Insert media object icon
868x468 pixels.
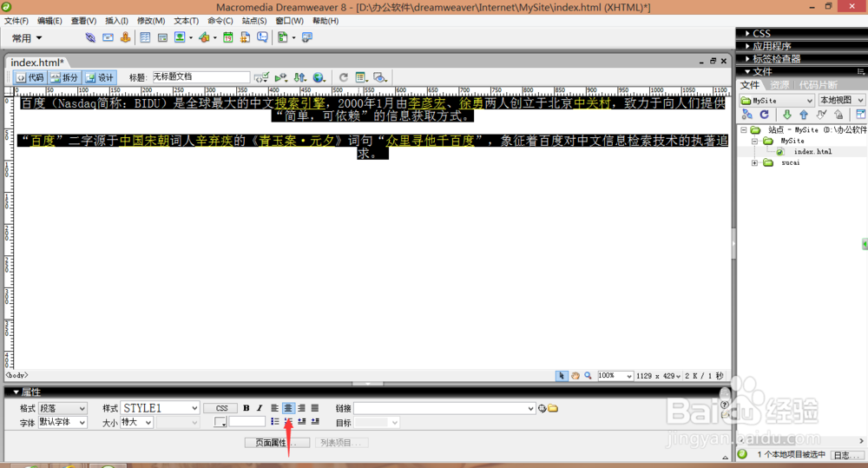coord(204,37)
